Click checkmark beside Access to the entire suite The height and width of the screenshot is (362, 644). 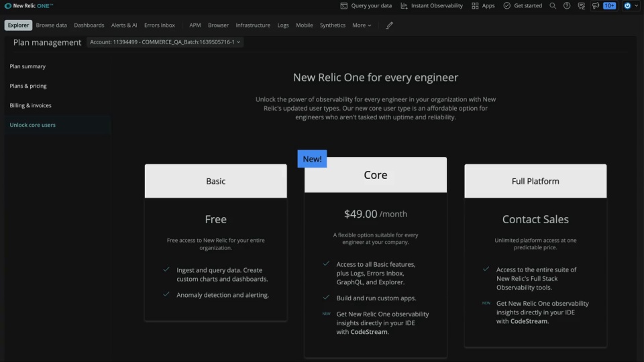pos(486,269)
